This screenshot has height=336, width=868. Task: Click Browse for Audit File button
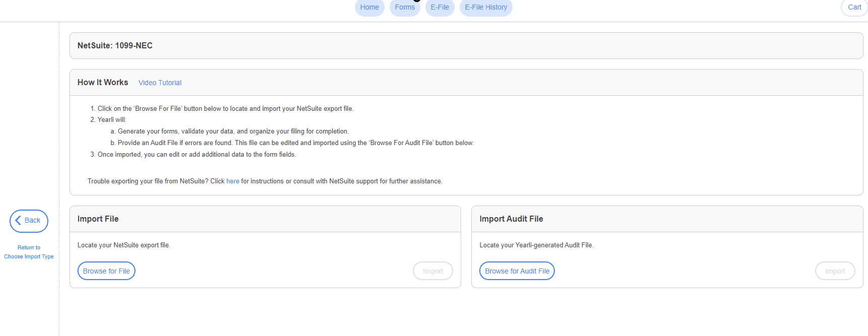click(517, 271)
